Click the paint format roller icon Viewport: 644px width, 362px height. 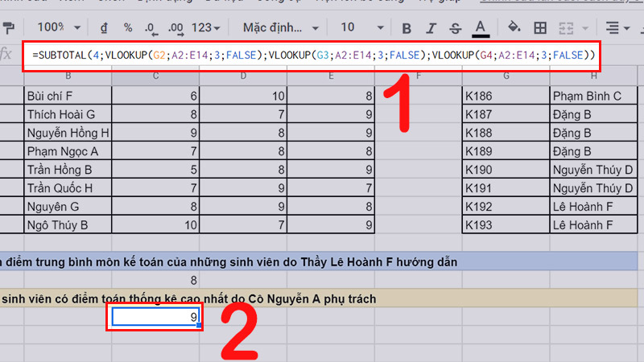(x=10, y=27)
